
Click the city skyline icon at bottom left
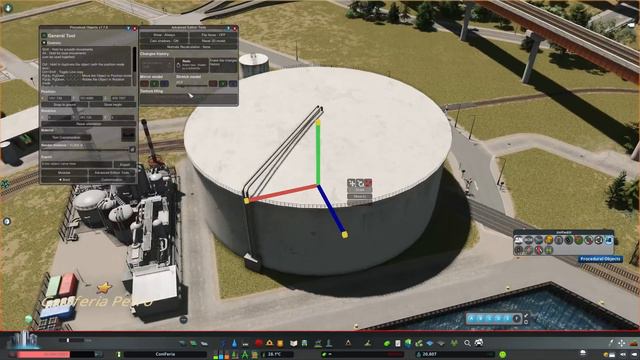[23, 340]
